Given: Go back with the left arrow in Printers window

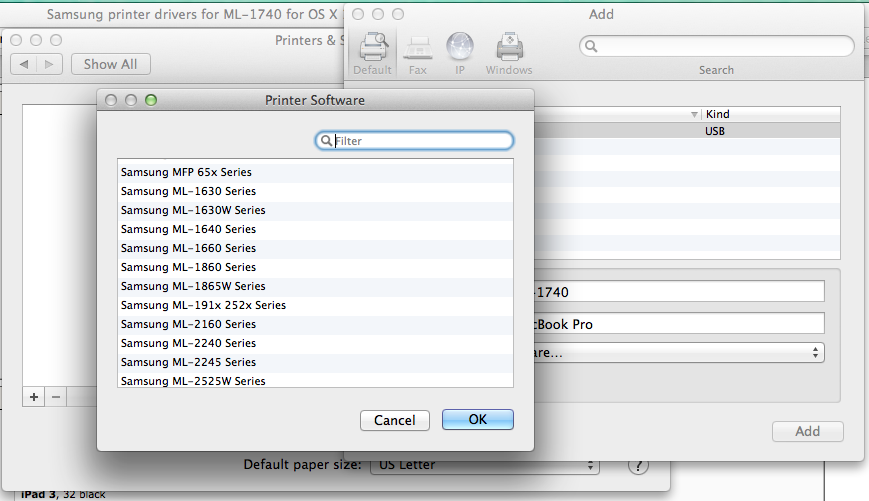Looking at the screenshot, I should 24,64.
